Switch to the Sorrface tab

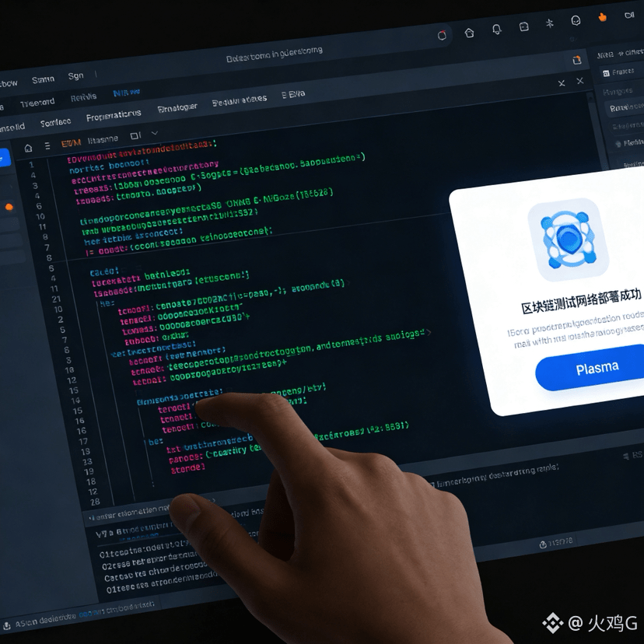coord(55,122)
